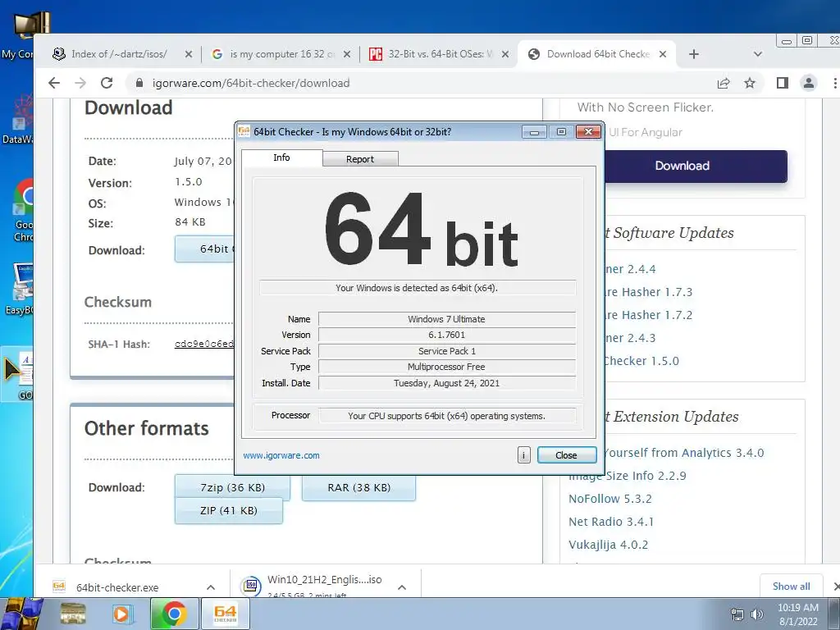Open the 64bit Checker taskbar icon
Image resolution: width=840 pixels, height=630 pixels.
(x=225, y=614)
